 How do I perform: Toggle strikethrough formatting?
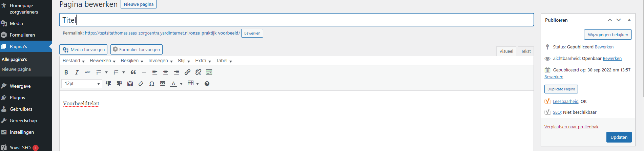(88, 72)
